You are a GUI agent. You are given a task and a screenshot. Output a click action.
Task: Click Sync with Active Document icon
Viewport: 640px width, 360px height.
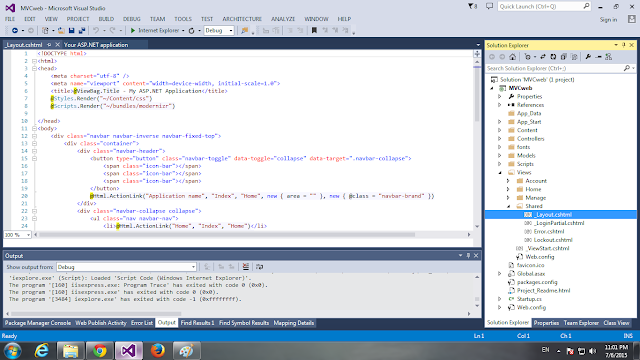click(542, 57)
